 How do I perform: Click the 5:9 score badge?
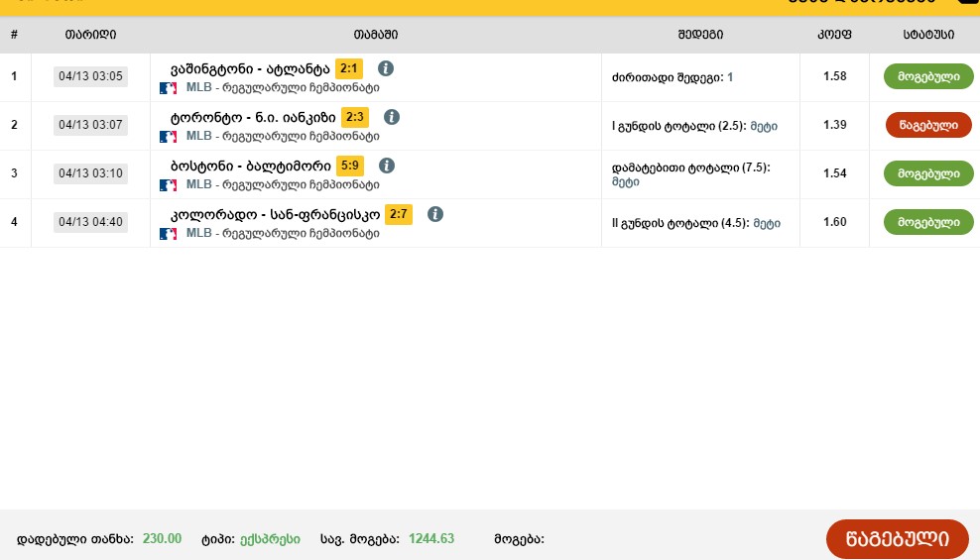click(350, 166)
